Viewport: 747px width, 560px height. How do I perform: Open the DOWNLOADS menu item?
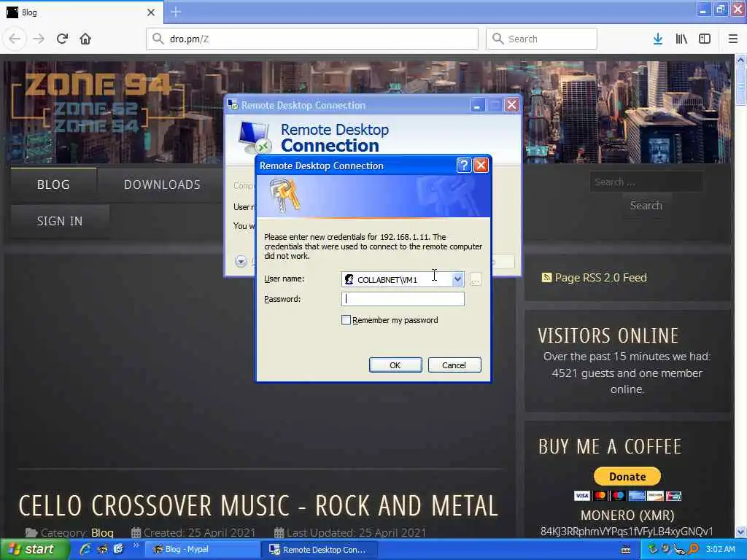(162, 184)
